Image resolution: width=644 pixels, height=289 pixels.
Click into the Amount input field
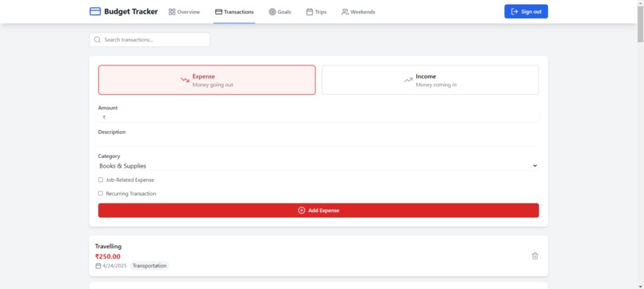coord(318,117)
